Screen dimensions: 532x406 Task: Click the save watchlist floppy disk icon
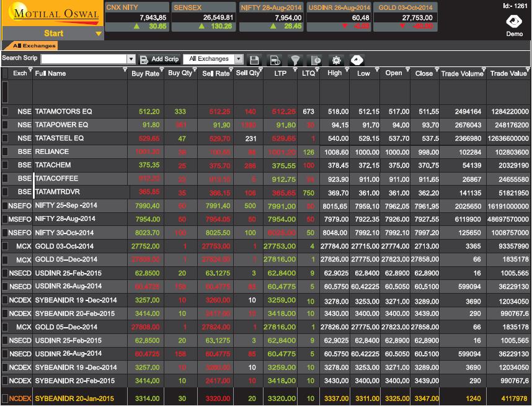[x=254, y=60]
